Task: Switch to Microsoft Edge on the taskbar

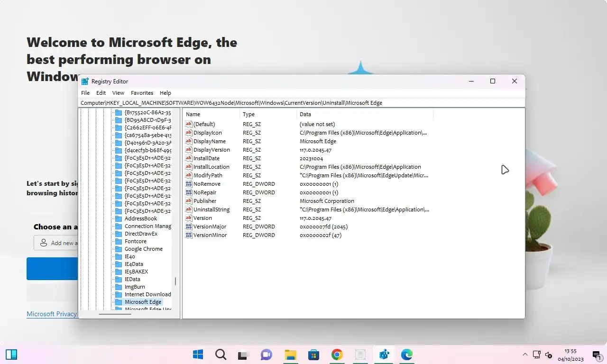Action: pos(407,355)
